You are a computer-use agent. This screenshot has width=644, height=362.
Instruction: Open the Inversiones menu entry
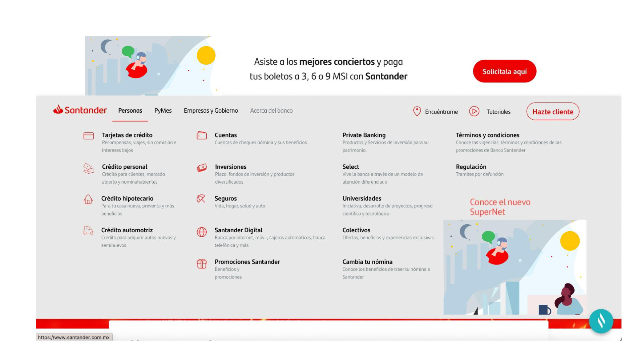[x=231, y=167]
